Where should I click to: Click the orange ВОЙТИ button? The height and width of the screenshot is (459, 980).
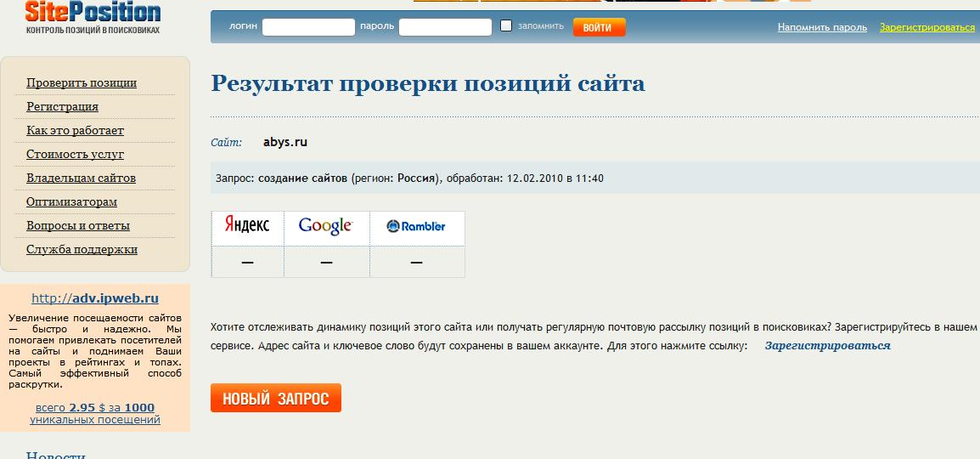[599, 27]
